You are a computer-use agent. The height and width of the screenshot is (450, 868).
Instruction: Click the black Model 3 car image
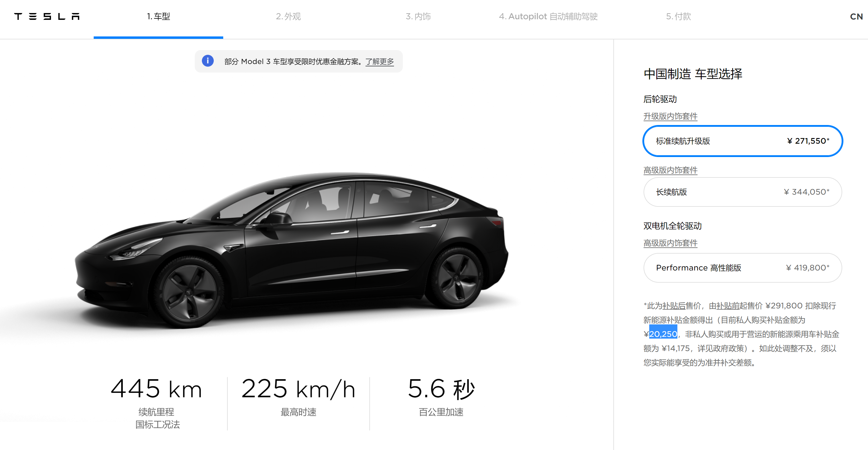(291, 251)
